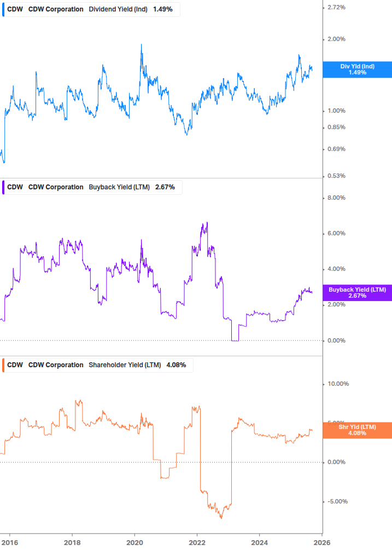Click the blue color bar of Dividend Yield legend

point(3,9)
